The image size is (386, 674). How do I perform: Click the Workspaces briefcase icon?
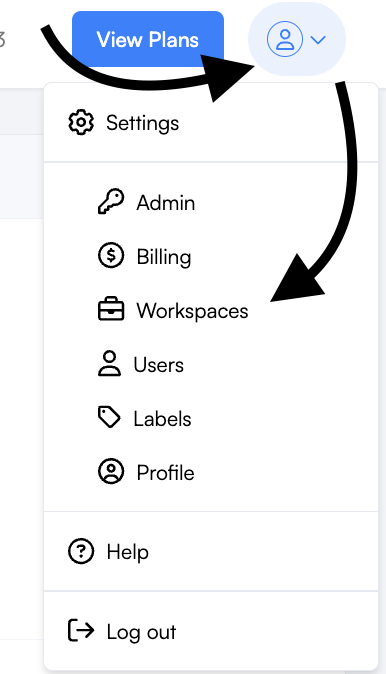click(111, 309)
